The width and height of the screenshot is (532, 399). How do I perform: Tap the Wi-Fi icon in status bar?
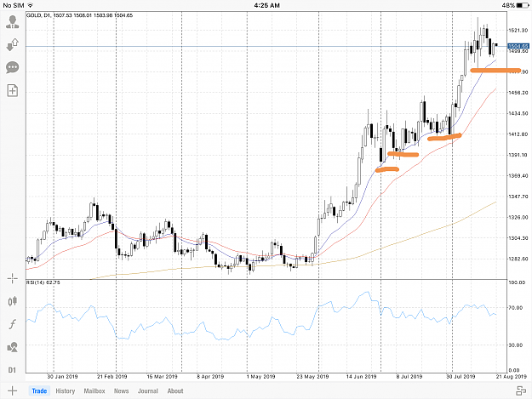click(31, 5)
